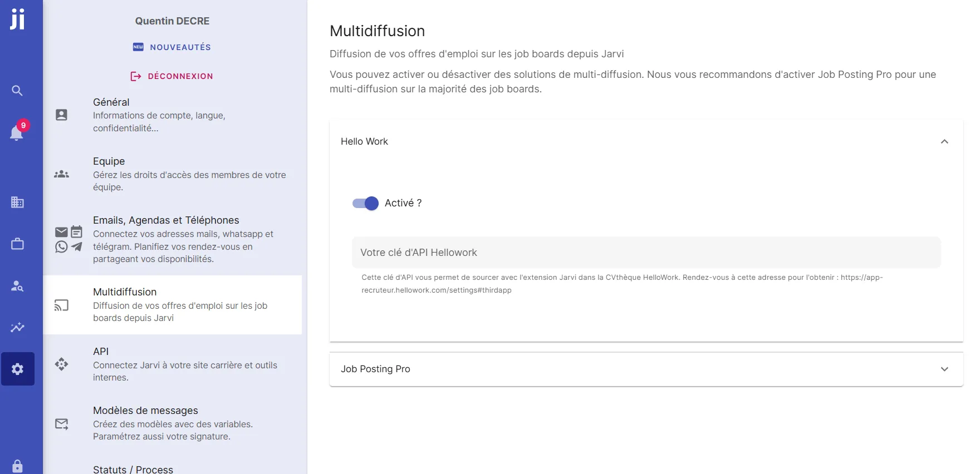The height and width of the screenshot is (474, 980).
Task: Open the search icon in the sidebar
Action: (x=17, y=91)
